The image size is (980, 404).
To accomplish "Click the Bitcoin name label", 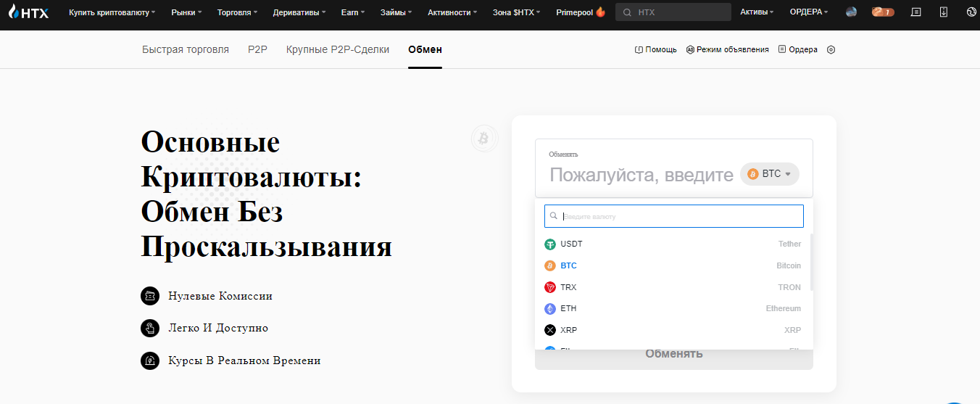I will click(789, 266).
